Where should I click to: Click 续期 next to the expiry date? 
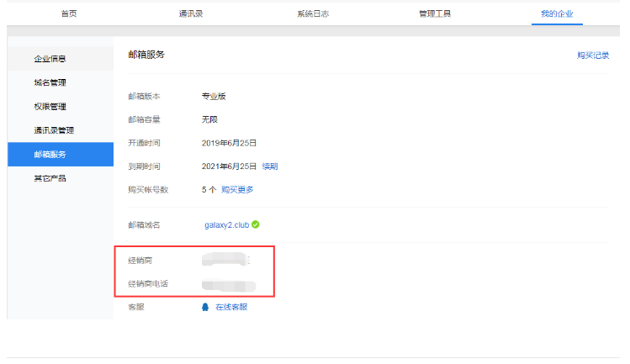click(x=270, y=166)
